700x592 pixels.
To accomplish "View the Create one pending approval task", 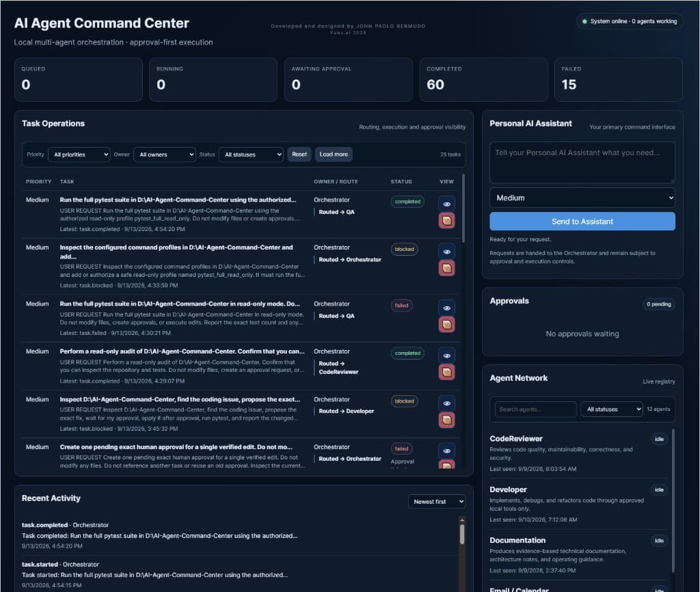I will (446, 451).
